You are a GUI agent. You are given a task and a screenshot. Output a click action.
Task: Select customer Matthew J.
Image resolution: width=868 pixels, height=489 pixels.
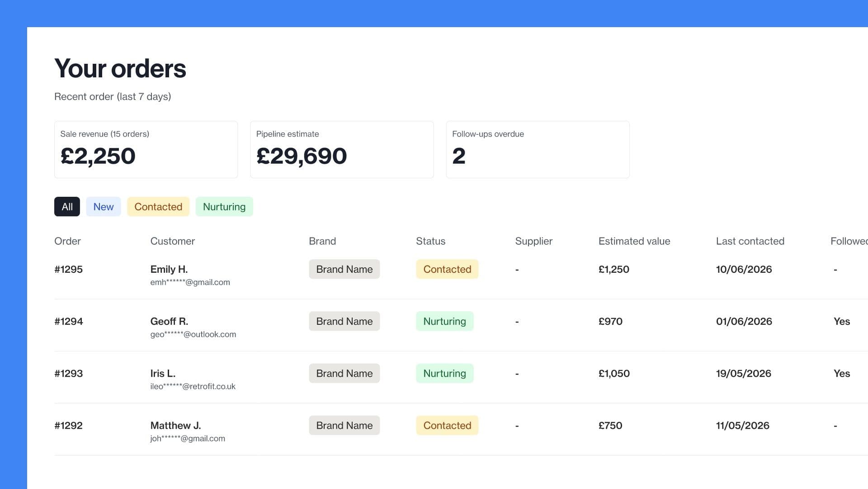point(175,425)
